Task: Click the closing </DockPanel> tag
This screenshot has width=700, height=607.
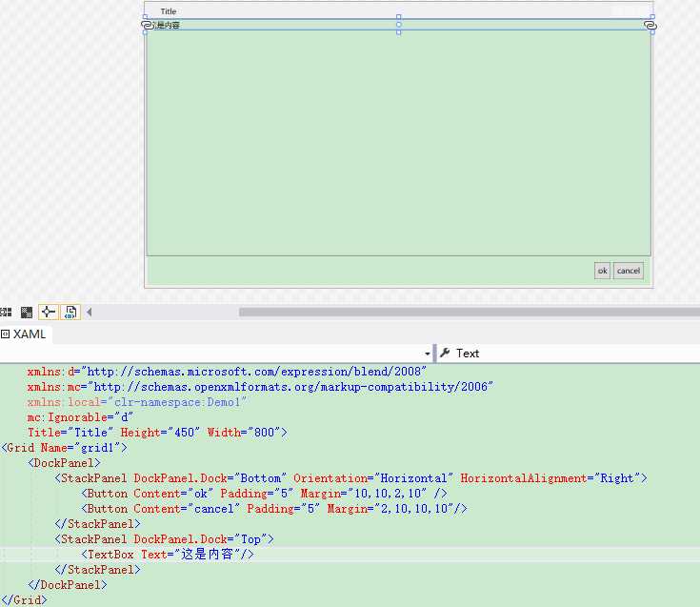Action: (68, 585)
